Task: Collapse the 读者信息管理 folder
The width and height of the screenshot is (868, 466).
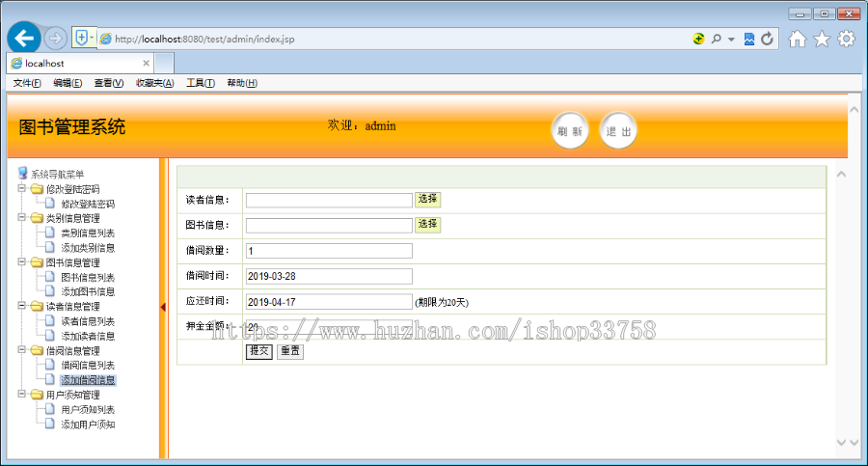Action: click(x=21, y=305)
